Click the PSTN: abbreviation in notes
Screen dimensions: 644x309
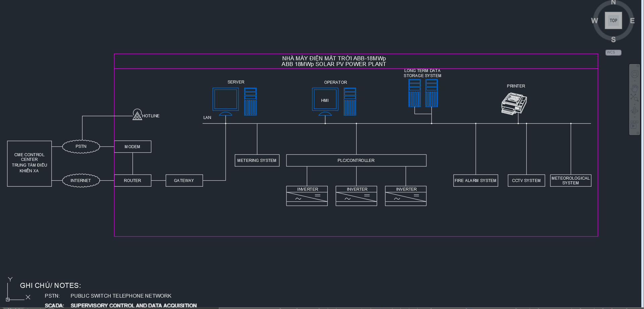tap(52, 296)
